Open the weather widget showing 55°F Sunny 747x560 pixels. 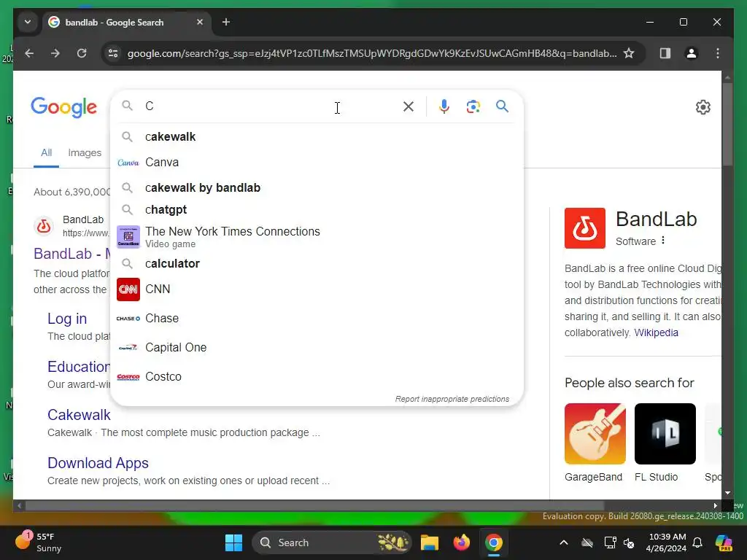(x=39, y=542)
